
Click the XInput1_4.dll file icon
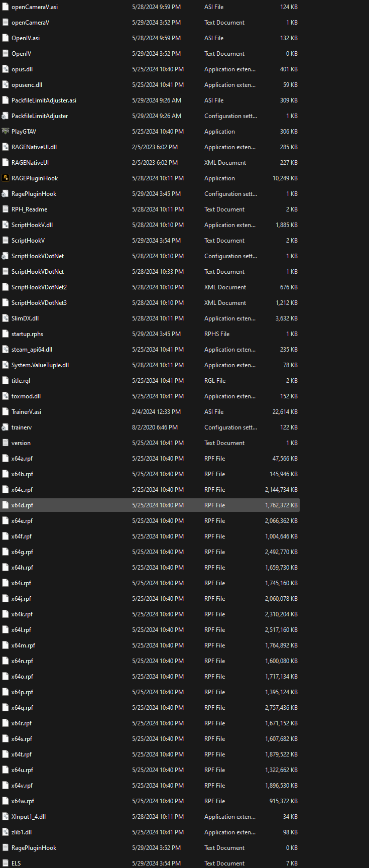click(6, 817)
